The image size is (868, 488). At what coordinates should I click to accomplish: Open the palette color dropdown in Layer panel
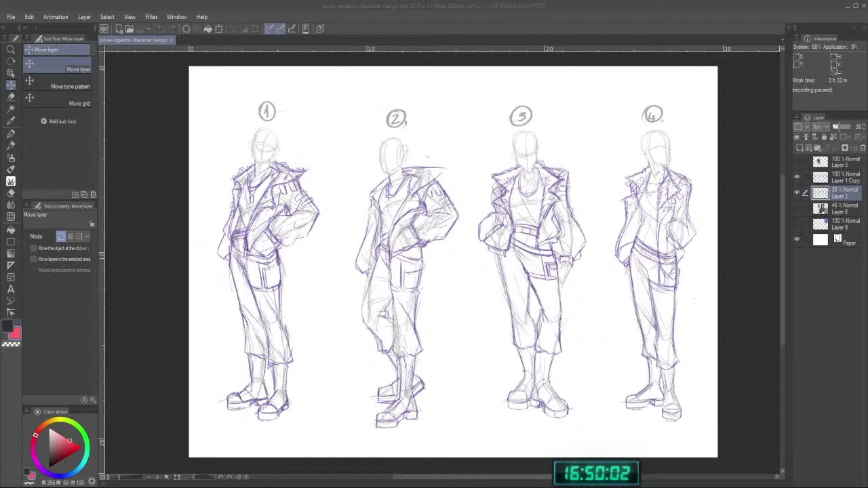[802, 127]
